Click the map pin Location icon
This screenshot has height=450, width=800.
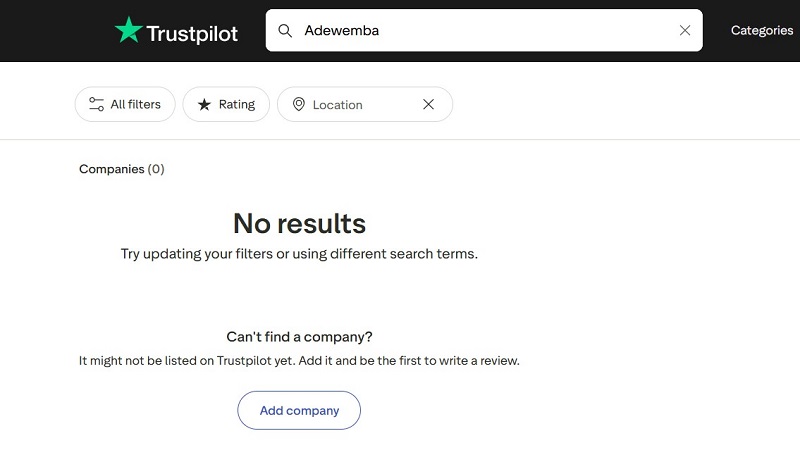[298, 104]
